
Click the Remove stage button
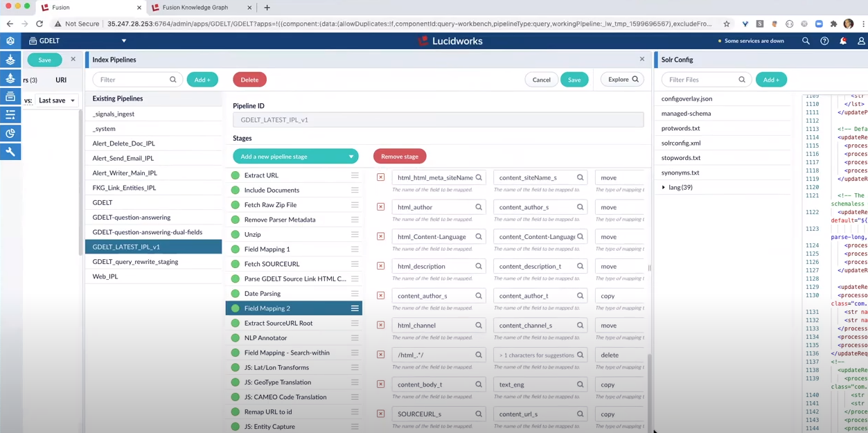coord(399,156)
